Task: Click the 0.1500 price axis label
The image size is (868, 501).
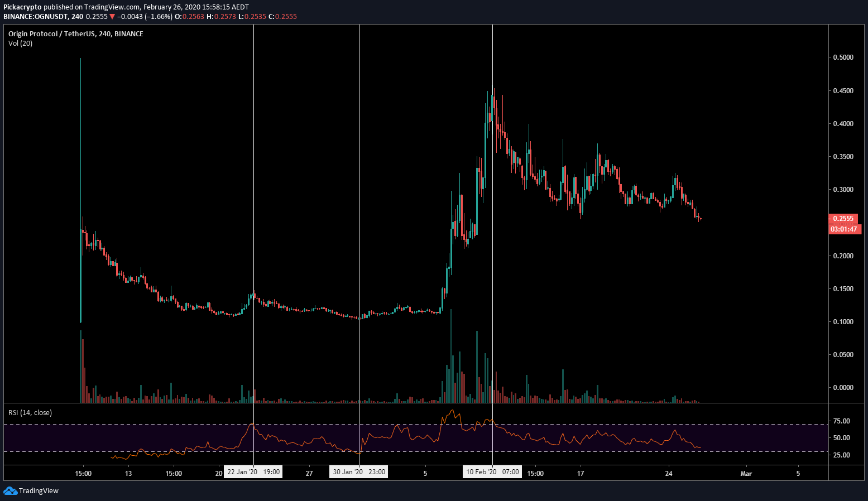Action: click(x=843, y=289)
